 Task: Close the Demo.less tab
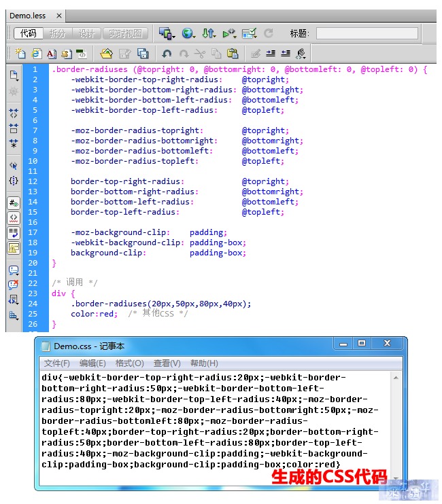[x=59, y=16]
